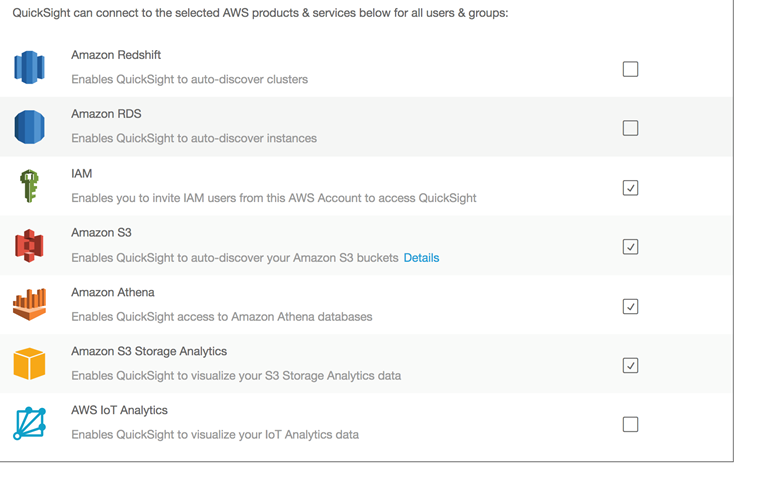Enable the AWS IoT Analytics checkbox
The image size is (764, 495).
coord(630,424)
